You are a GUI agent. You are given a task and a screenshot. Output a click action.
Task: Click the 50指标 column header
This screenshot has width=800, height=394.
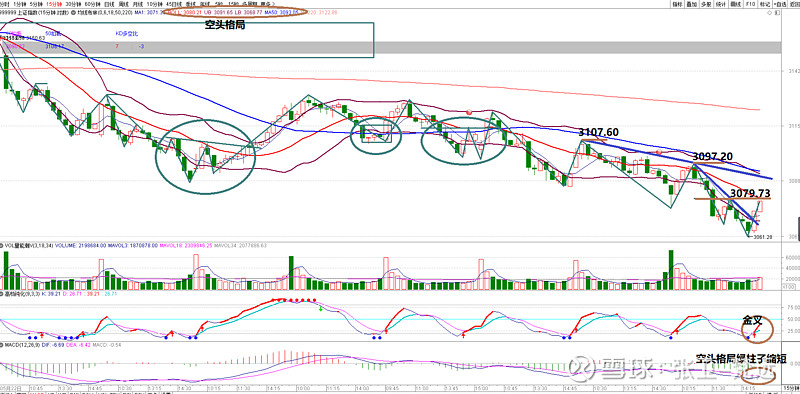53,34
